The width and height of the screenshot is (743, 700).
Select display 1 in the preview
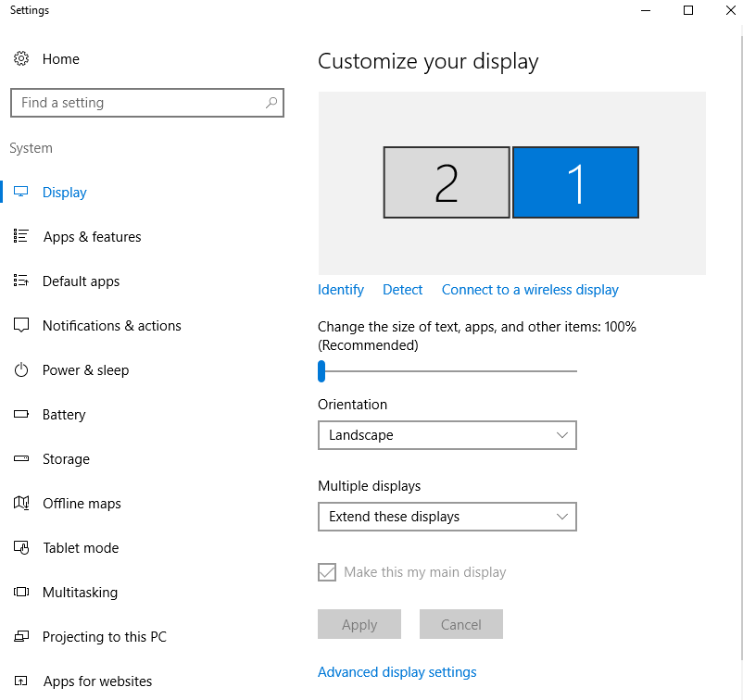click(x=575, y=182)
